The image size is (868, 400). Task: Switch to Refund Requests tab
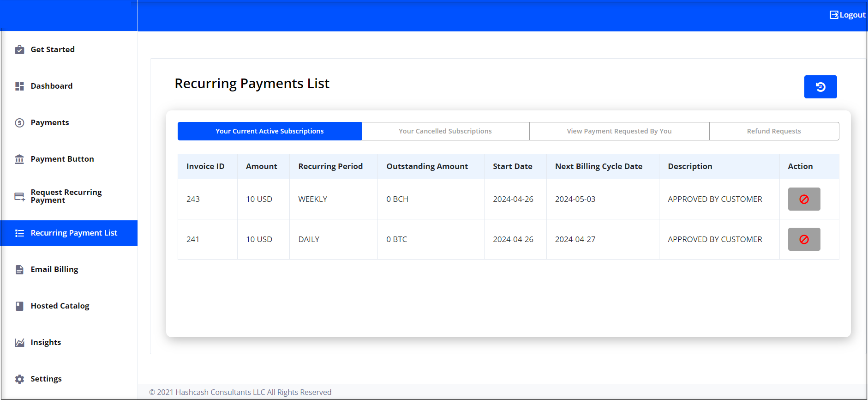click(774, 131)
